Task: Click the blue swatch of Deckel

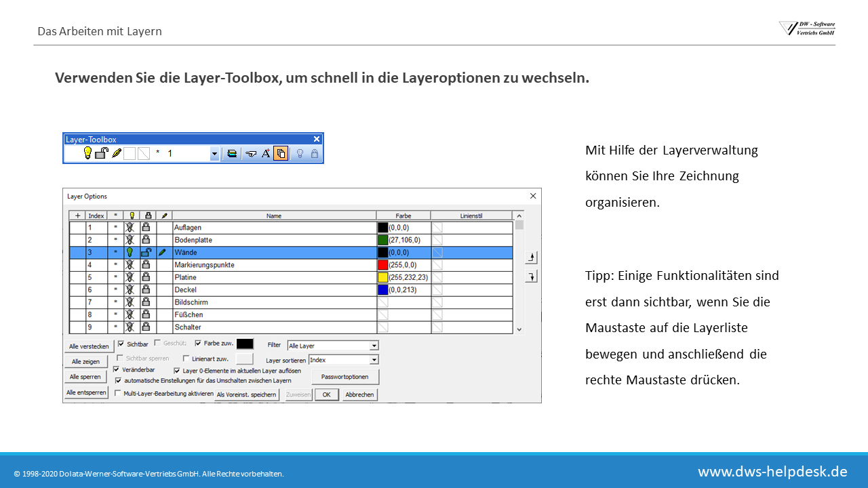Action: click(383, 289)
